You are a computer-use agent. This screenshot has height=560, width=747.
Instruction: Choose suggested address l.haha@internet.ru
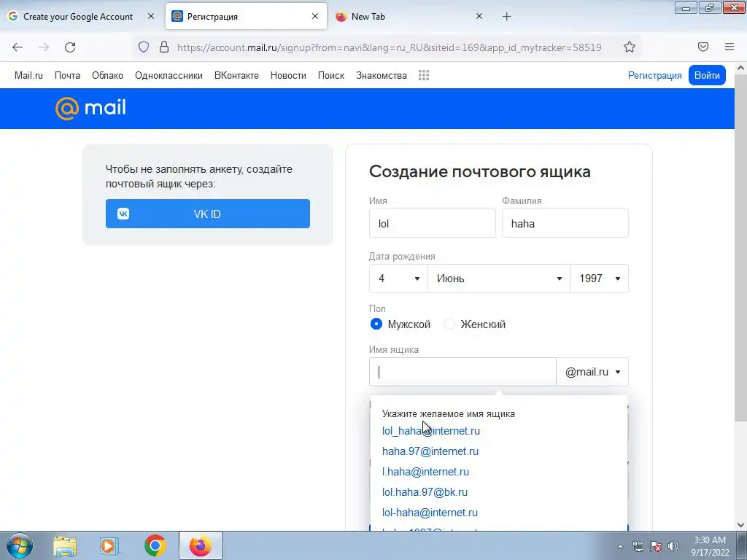pos(425,472)
